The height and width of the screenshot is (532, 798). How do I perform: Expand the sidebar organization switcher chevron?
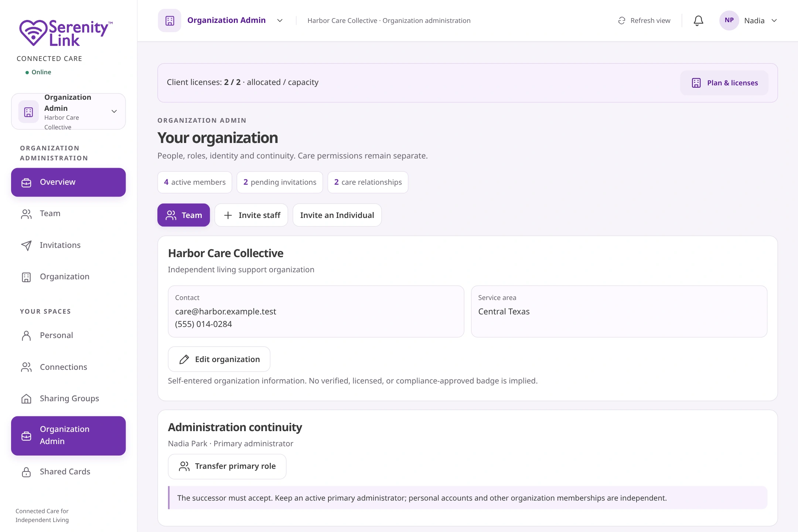pos(114,112)
